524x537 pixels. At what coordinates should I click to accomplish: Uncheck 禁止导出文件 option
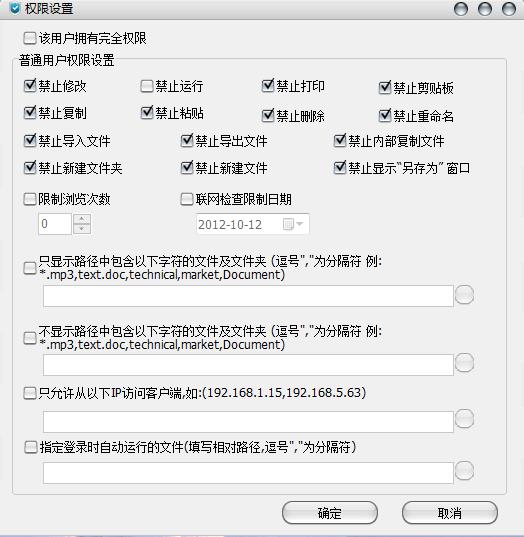(187, 140)
